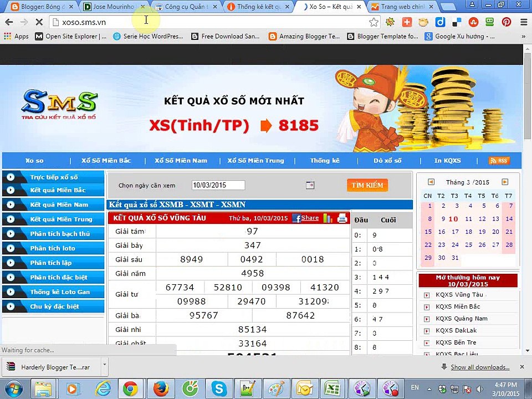Screen dimensions: 532x399
Task: Close the downloads bar
Action: click(x=522, y=367)
